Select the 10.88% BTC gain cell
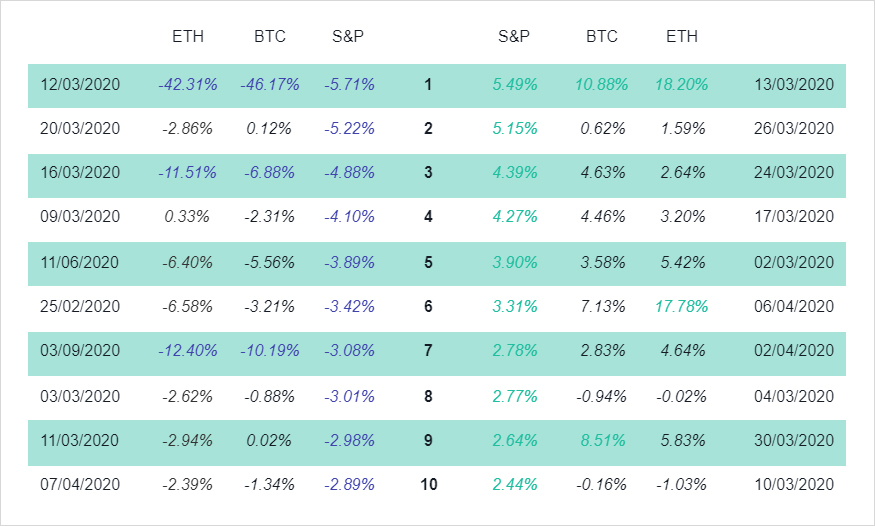Screen dimensions: 875x526 coord(602,85)
